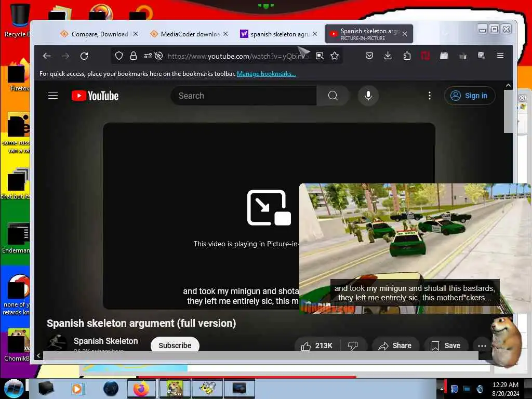This screenshot has width=532, height=399.
Task: Click the system tray volume icon
Action: click(480, 389)
